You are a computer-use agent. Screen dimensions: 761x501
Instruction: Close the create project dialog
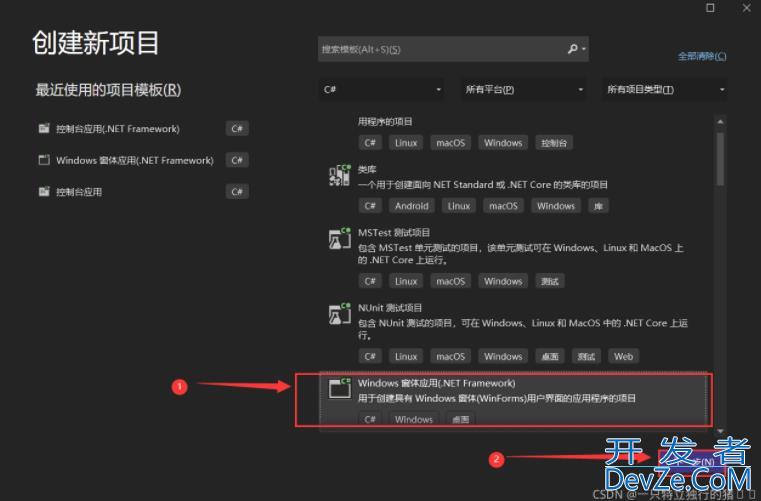click(x=747, y=8)
